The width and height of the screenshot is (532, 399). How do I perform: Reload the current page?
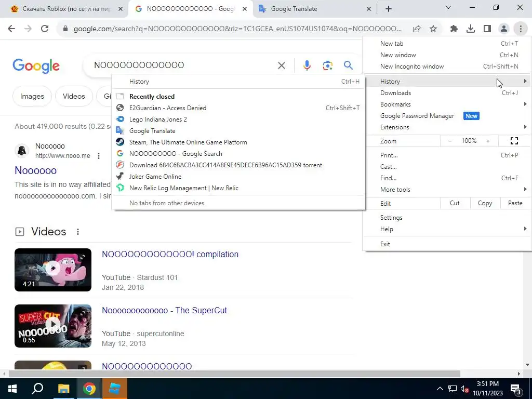click(x=45, y=29)
